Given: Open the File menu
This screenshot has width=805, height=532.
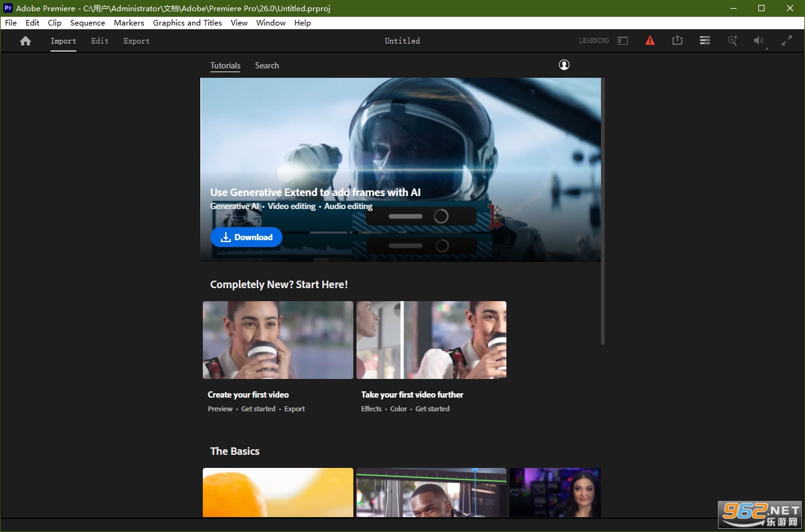Looking at the screenshot, I should pyautogui.click(x=11, y=22).
